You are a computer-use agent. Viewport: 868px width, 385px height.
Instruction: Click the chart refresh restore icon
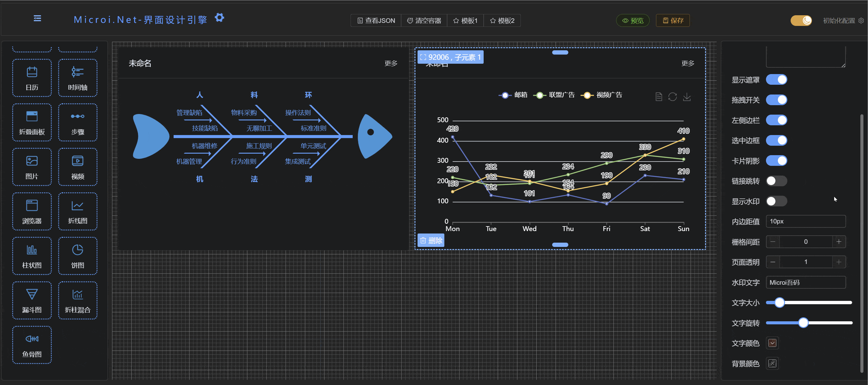click(x=672, y=97)
